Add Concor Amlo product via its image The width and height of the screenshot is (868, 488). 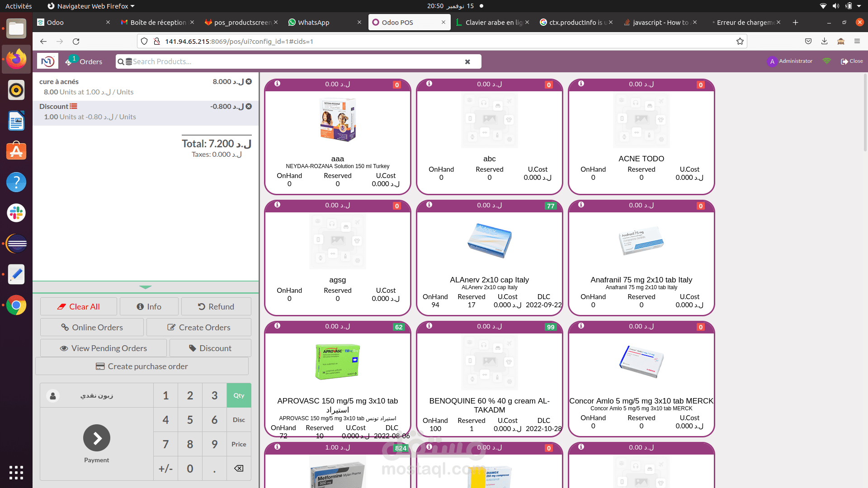pos(642,362)
